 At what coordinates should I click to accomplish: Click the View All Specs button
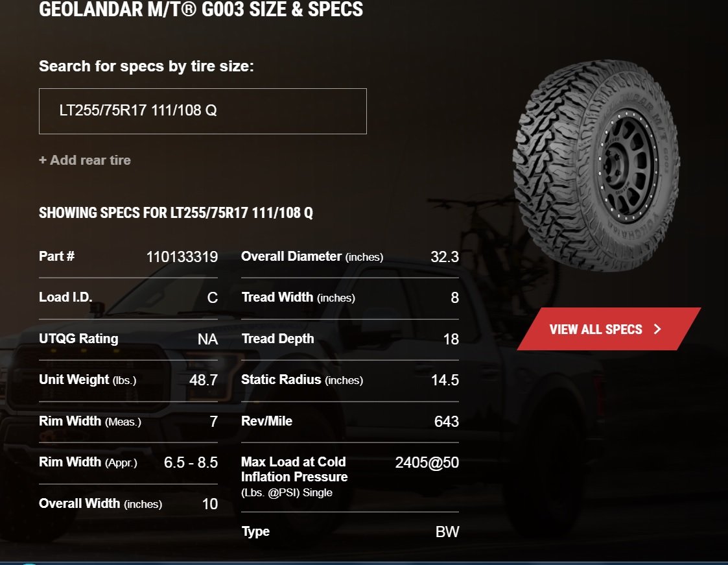coord(609,329)
